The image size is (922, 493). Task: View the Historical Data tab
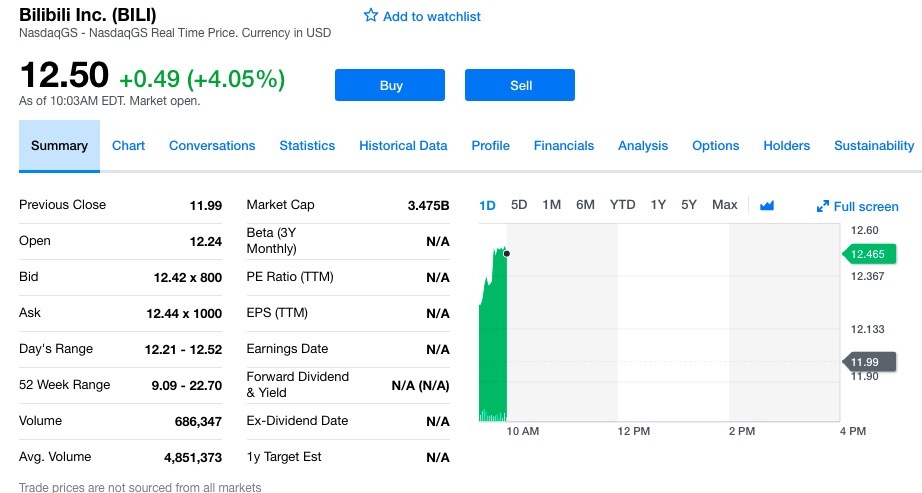click(x=403, y=146)
